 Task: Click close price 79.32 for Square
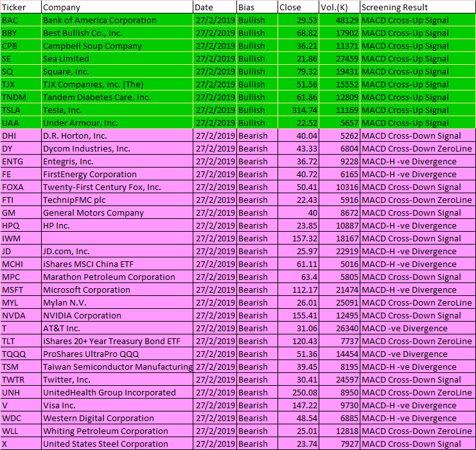(298, 71)
